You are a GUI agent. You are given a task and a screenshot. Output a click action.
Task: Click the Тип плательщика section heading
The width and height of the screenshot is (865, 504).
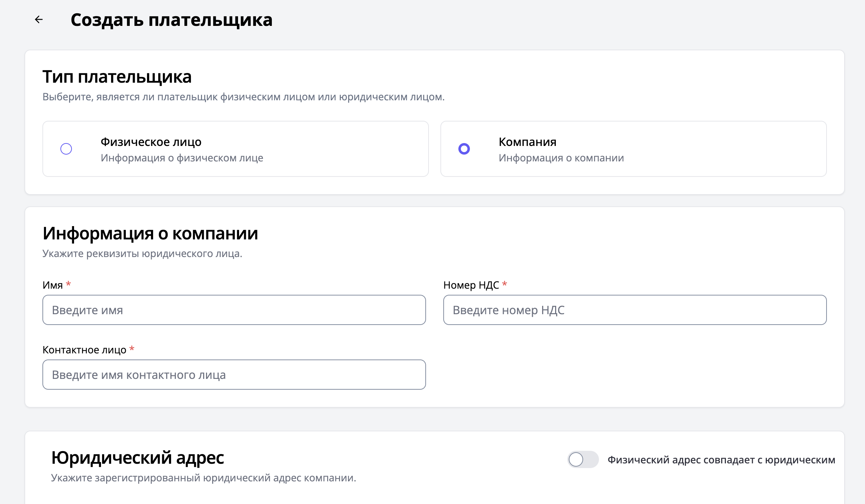[117, 77]
